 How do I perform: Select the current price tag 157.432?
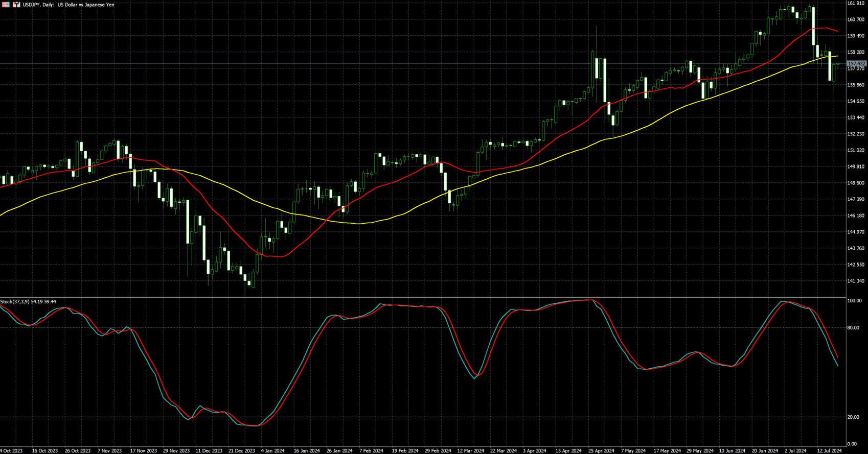point(856,64)
